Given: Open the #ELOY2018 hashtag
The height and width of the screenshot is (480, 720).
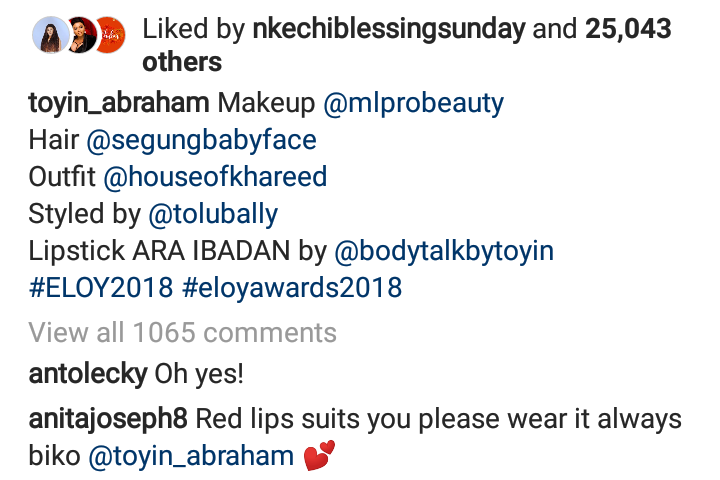Looking at the screenshot, I should [x=100, y=289].
